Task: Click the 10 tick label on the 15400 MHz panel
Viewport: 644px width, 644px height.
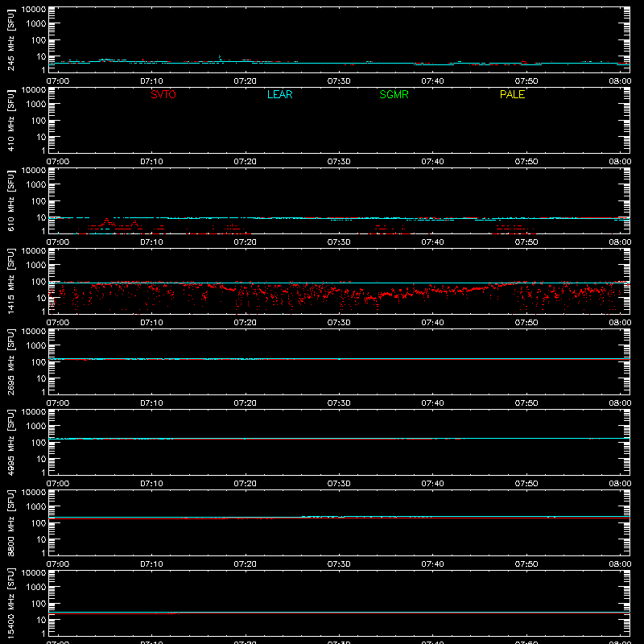Action: 41,620
